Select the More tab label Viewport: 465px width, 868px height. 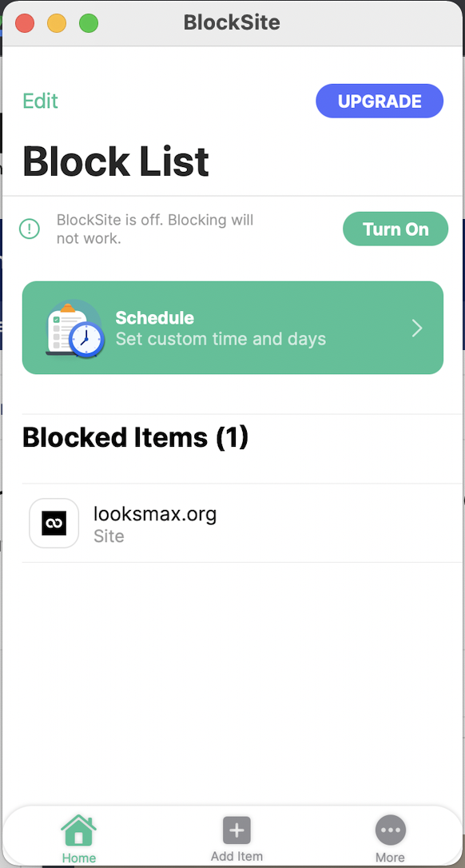pos(390,858)
